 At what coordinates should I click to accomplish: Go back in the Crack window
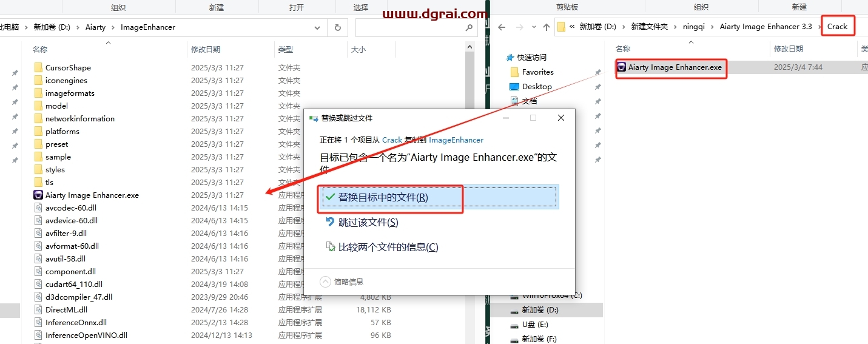[x=502, y=27]
